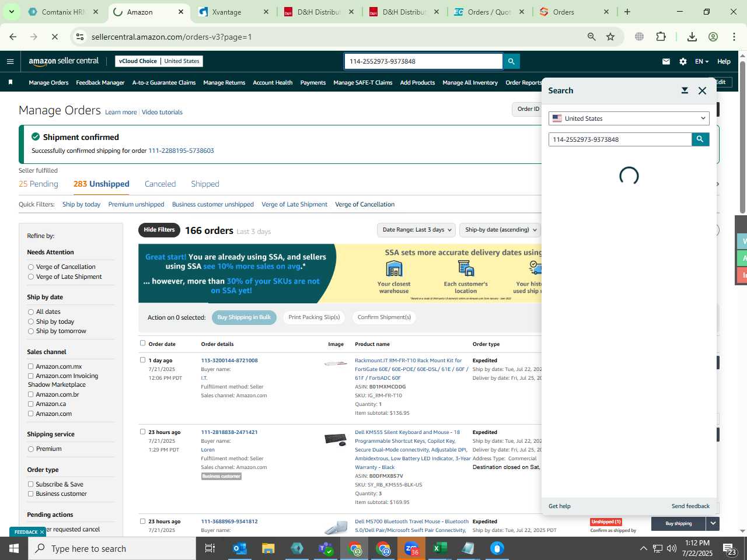Open Payments menu item

click(x=313, y=83)
